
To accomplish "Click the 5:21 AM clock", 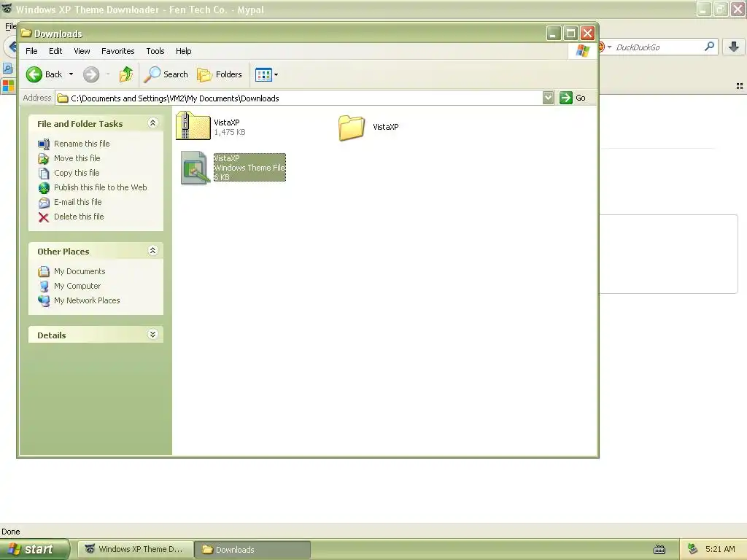I will [x=720, y=549].
